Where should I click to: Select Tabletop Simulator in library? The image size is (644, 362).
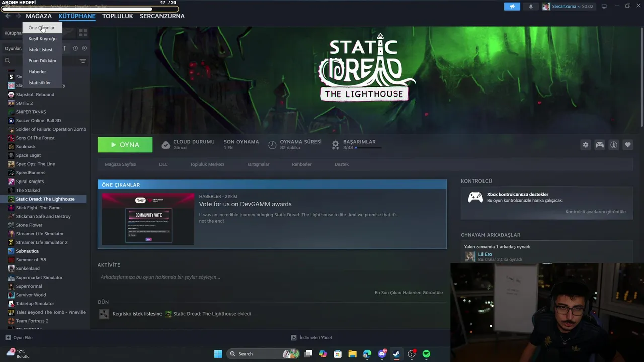click(35, 304)
